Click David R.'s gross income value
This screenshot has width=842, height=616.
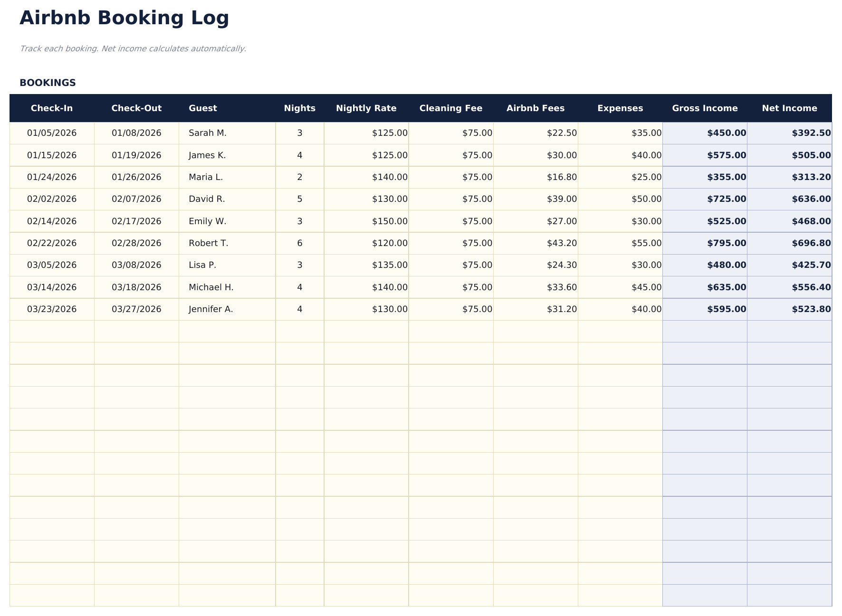(x=726, y=199)
